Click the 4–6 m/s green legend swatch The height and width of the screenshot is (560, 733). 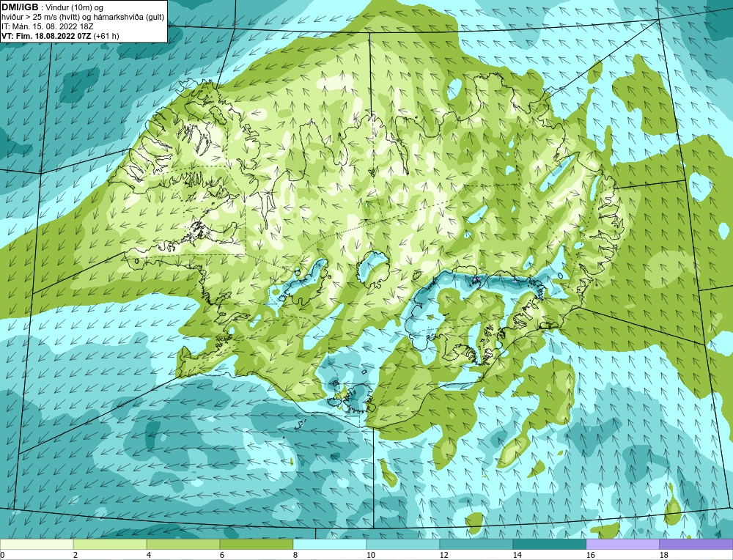tap(183, 545)
